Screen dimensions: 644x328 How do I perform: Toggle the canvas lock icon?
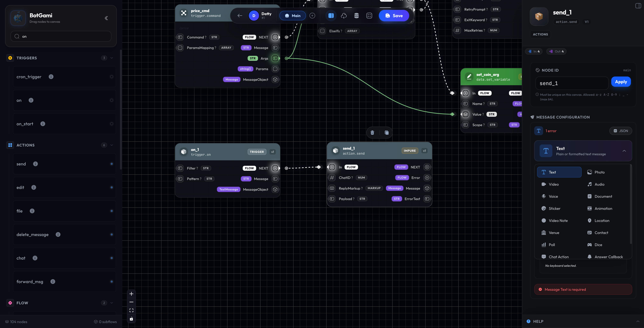point(131,318)
